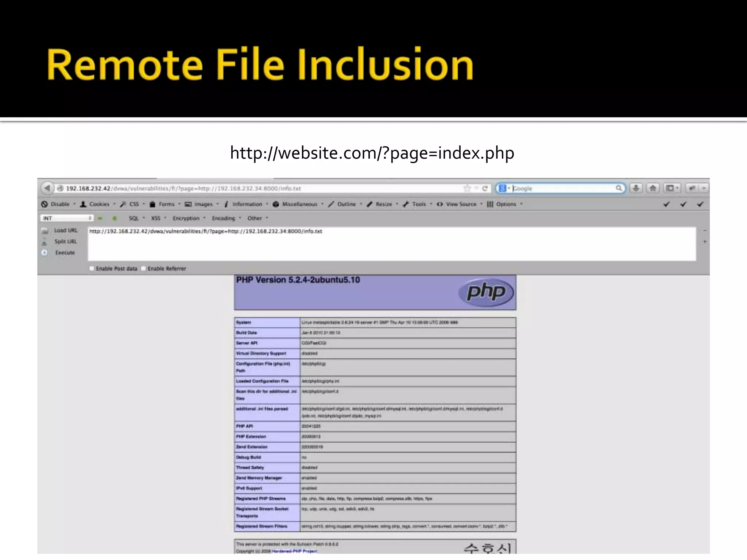747x560 pixels.
Task: Click the search magnifier icon
Action: 619,188
